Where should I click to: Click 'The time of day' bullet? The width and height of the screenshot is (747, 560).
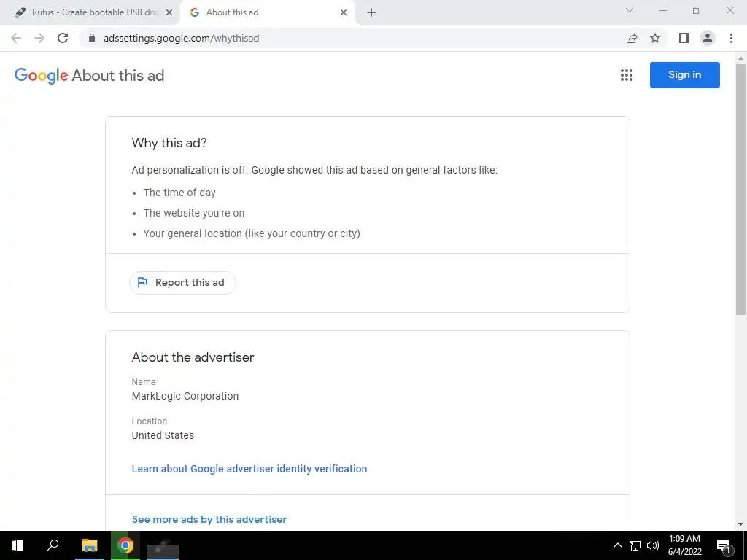click(179, 192)
